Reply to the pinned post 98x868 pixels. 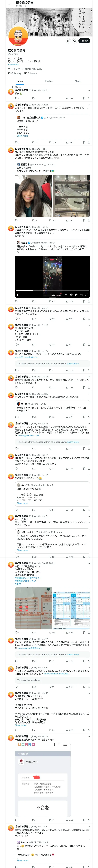click(16, 98)
